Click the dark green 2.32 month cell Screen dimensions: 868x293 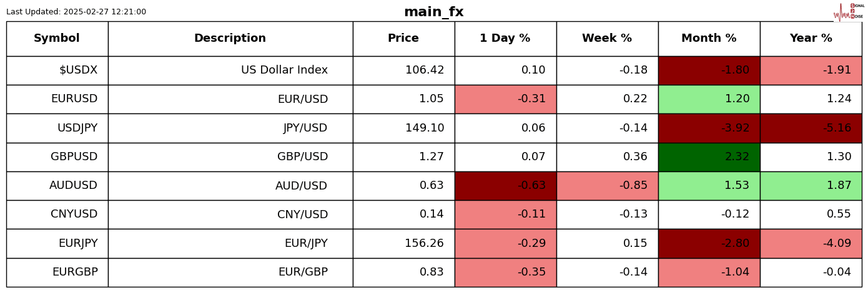click(709, 157)
